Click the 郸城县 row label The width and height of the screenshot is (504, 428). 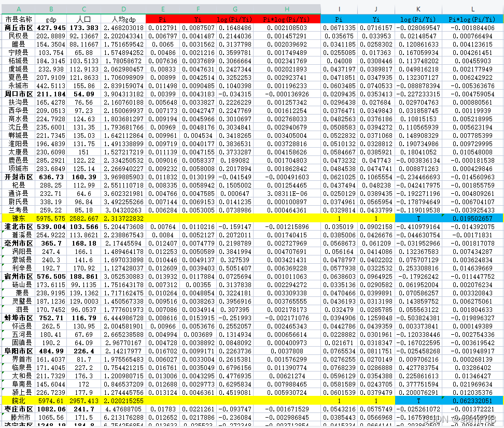click(19, 136)
